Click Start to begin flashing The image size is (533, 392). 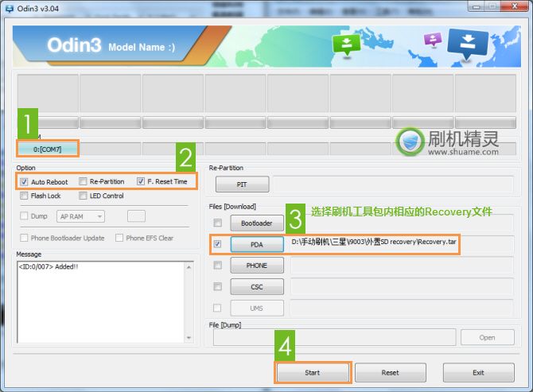313,373
